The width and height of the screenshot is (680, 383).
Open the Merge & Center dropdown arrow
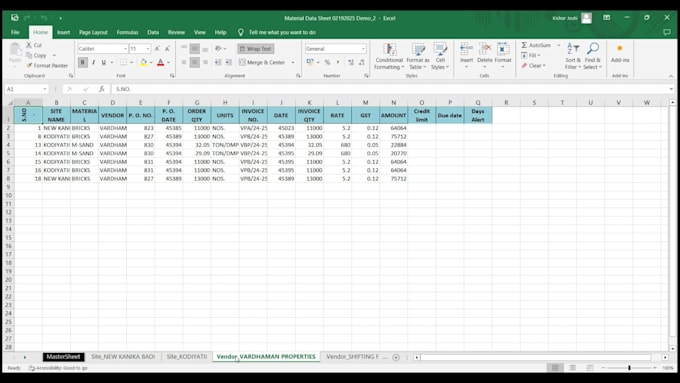pyautogui.click(x=293, y=62)
